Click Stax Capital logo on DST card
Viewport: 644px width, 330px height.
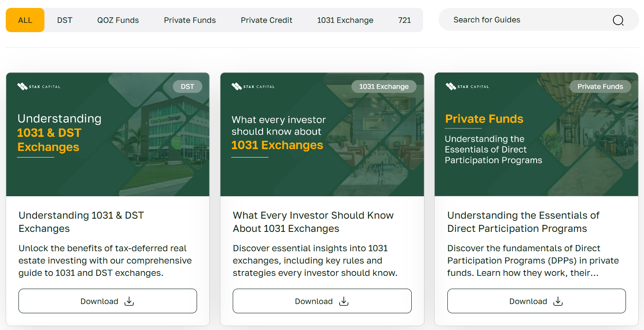coord(39,87)
